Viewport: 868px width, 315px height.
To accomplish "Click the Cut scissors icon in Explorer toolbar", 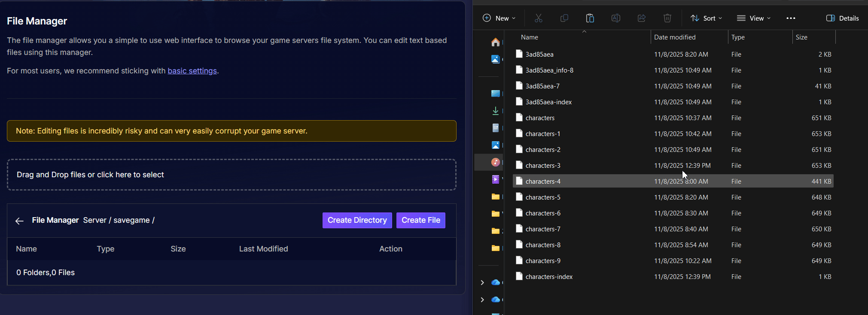I will tap(538, 18).
